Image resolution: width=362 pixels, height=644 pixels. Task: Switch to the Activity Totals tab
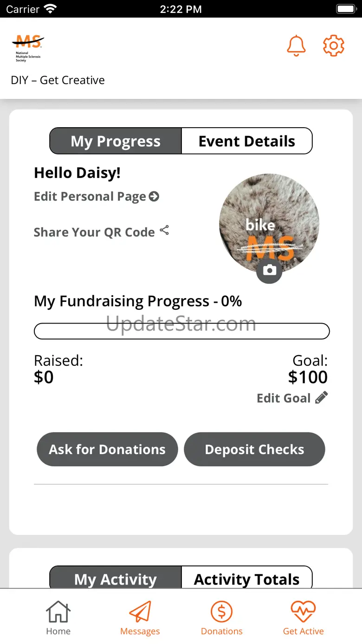point(246,578)
